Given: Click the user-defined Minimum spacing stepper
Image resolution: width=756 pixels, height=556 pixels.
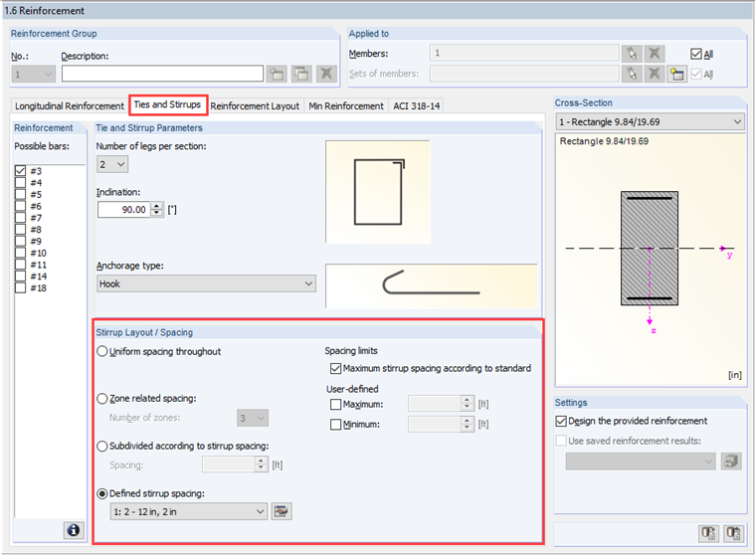Looking at the screenshot, I should 468,425.
